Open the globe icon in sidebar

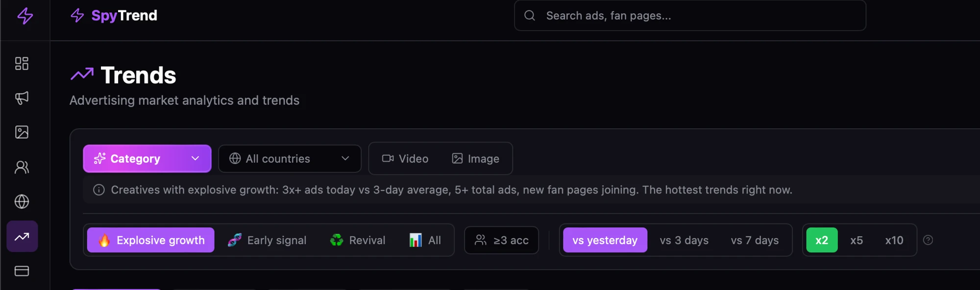(x=22, y=201)
